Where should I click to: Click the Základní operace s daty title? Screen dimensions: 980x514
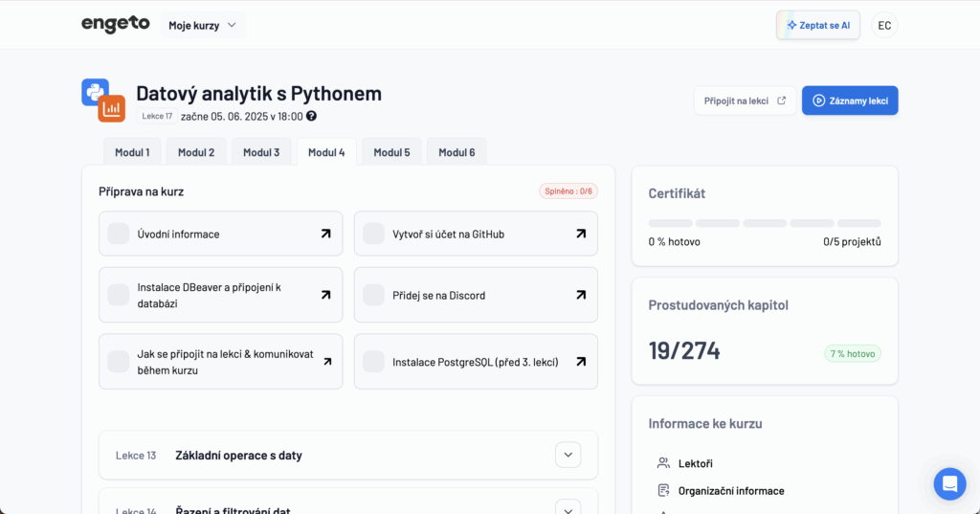pyautogui.click(x=238, y=456)
